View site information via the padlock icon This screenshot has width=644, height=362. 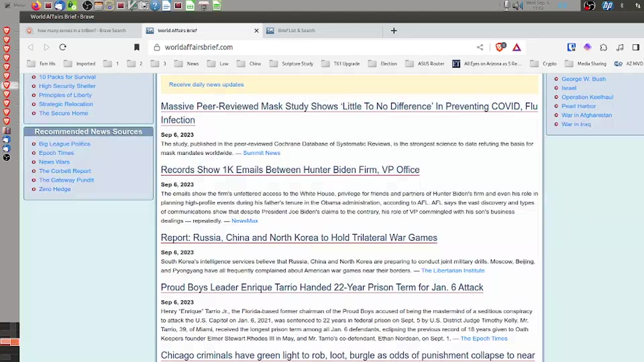pyautogui.click(x=157, y=47)
